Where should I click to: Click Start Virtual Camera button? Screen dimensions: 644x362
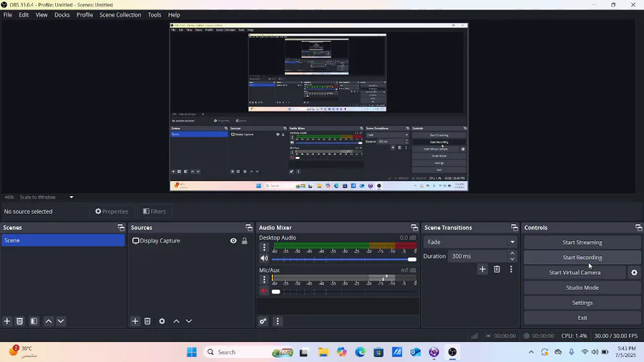click(575, 273)
